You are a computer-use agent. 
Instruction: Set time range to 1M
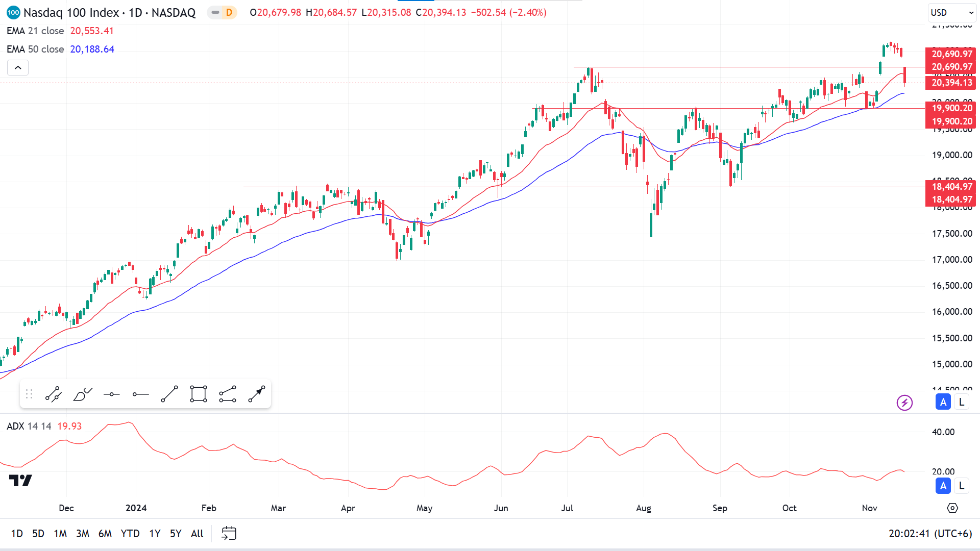(x=60, y=534)
